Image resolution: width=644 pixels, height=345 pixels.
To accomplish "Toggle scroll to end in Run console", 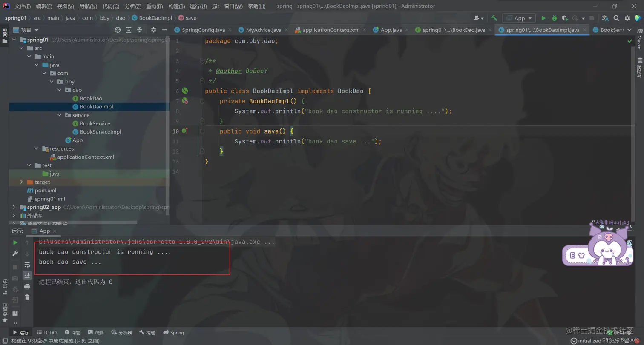I will click(27, 275).
